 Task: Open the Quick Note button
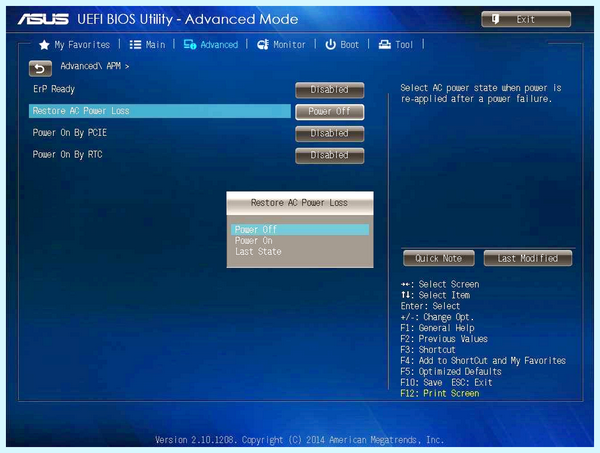439,258
